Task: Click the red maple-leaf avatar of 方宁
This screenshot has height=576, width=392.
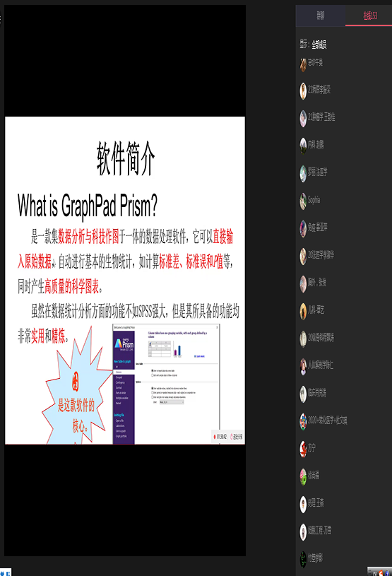Action: [303, 449]
